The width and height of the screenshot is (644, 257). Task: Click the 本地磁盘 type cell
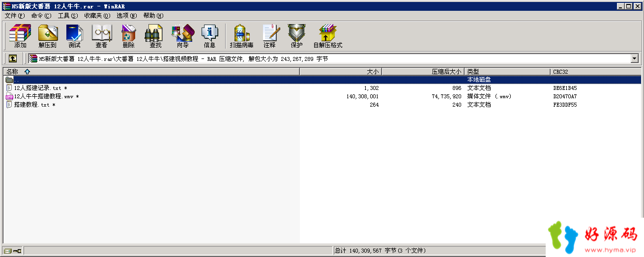click(479, 80)
